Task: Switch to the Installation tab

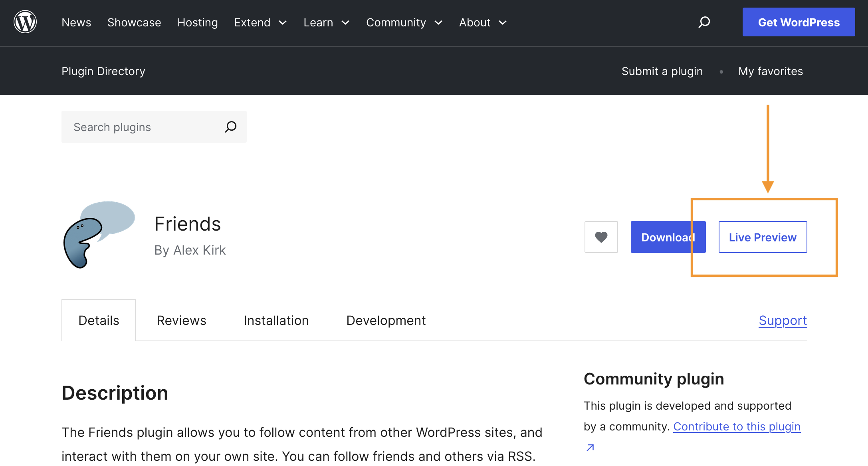Action: pyautogui.click(x=276, y=321)
